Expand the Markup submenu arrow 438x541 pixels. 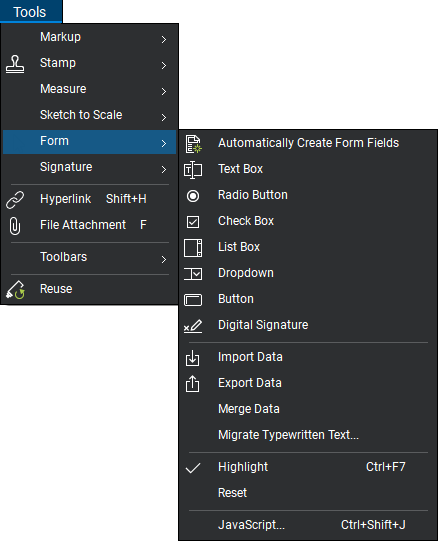click(164, 40)
